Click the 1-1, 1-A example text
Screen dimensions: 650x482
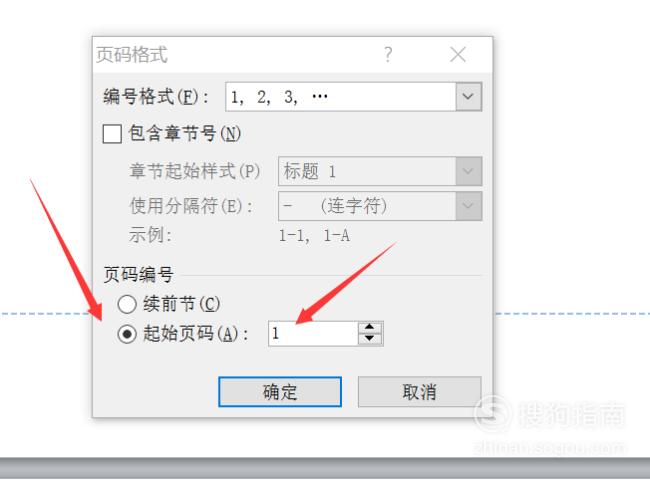point(314,236)
